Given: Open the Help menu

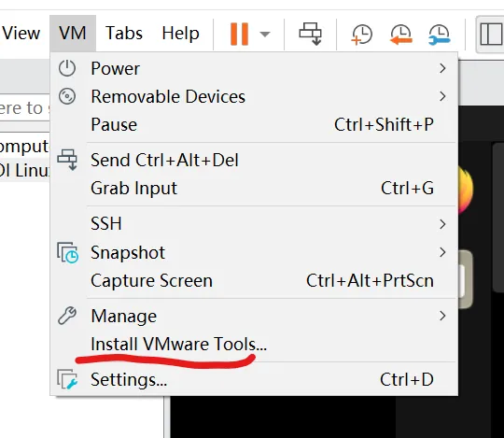Looking at the screenshot, I should (180, 33).
